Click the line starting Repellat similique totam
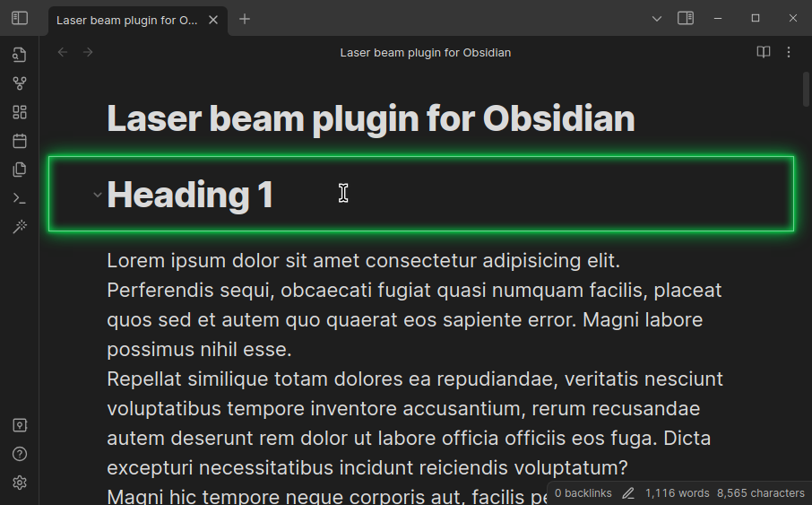The image size is (812, 505). click(415, 379)
